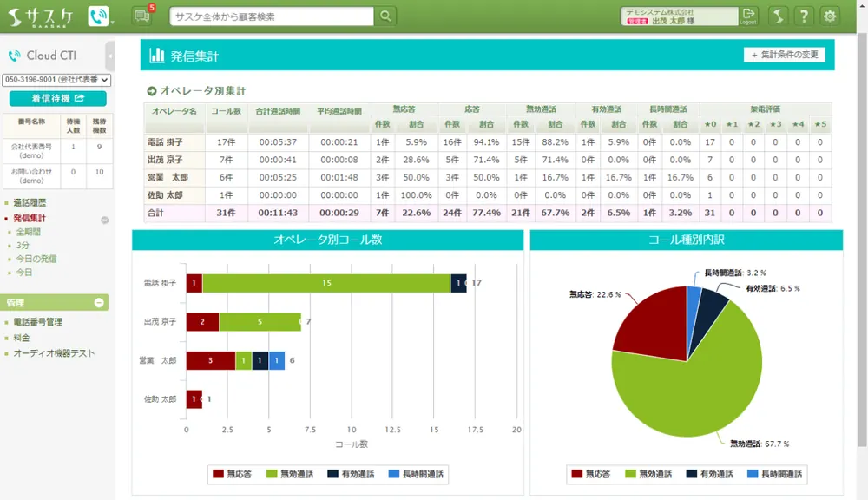Image resolution: width=868 pixels, height=500 pixels.
Task: Collapse the 管理 section
Action: [x=99, y=303]
